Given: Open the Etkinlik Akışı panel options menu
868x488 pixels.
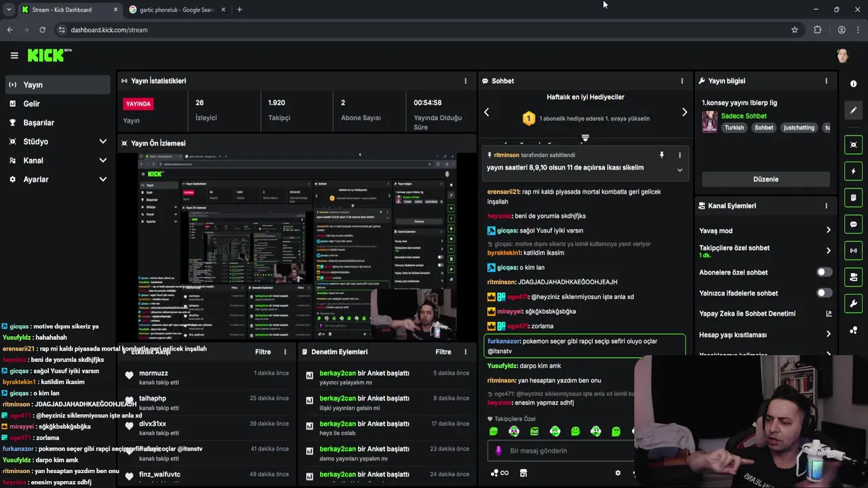Looking at the screenshot, I should [285, 352].
